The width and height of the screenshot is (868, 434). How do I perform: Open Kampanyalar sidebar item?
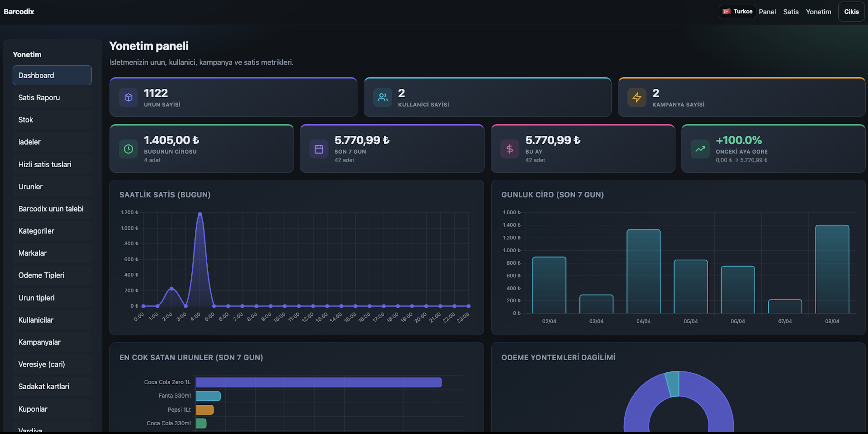click(52, 342)
